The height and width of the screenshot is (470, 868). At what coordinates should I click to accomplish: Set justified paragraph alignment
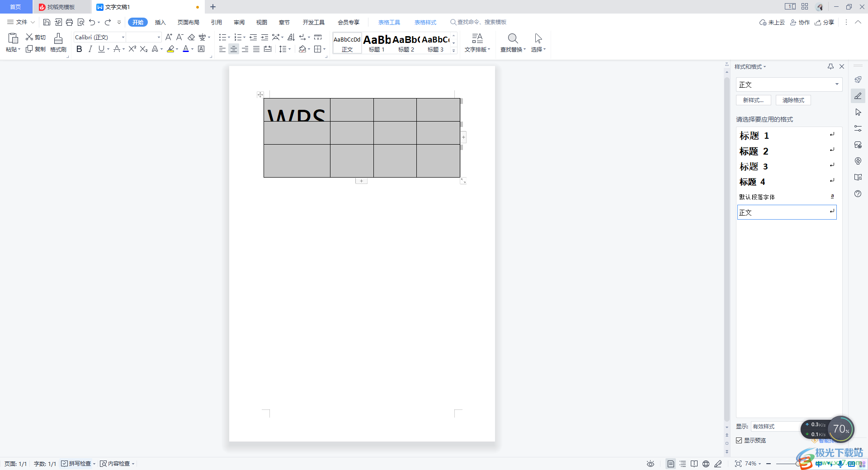(256, 49)
